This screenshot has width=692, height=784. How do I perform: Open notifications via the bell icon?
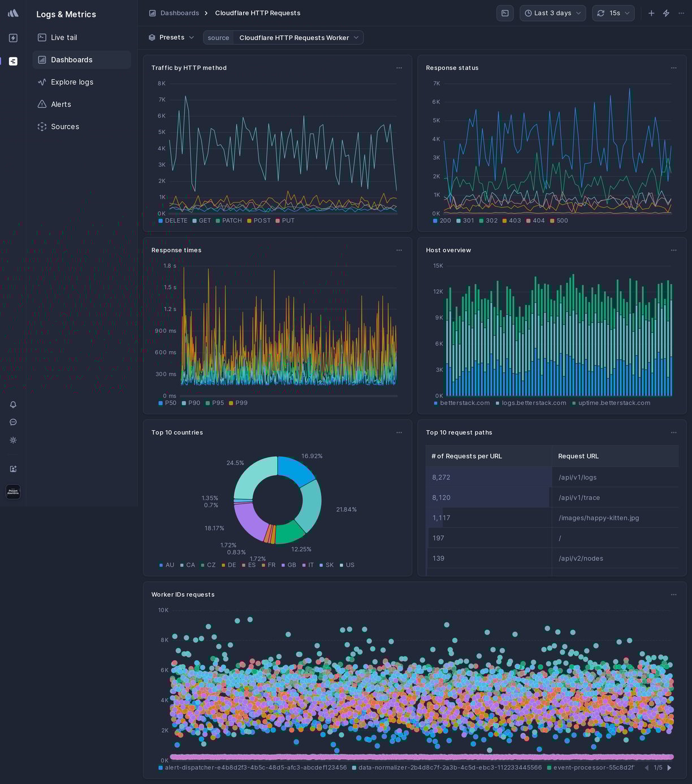[13, 404]
